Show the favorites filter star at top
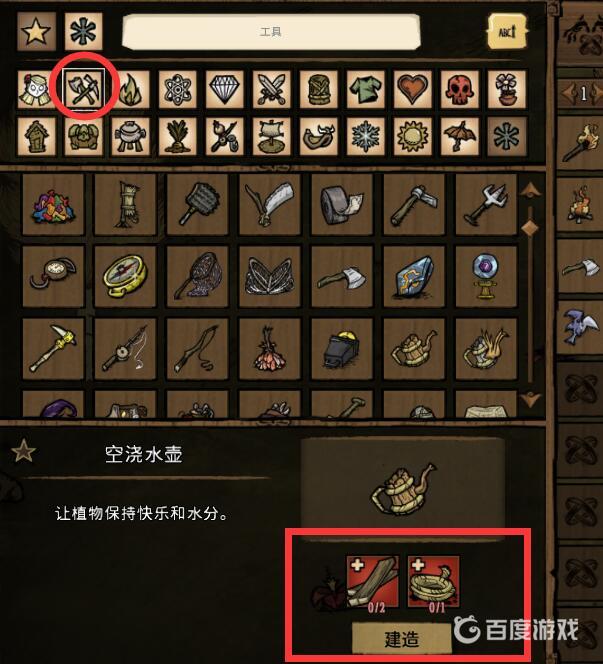Screen dimensions: 603x664 point(36,31)
